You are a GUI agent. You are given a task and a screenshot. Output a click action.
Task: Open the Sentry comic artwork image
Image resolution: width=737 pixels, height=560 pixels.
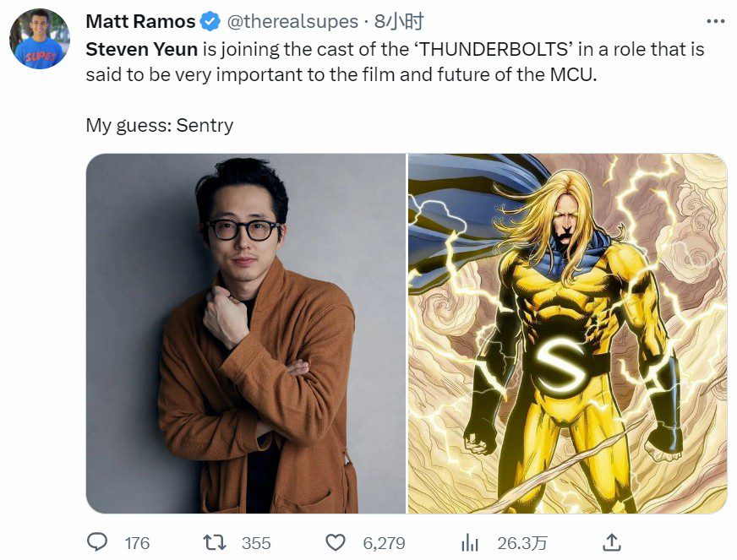[567, 333]
